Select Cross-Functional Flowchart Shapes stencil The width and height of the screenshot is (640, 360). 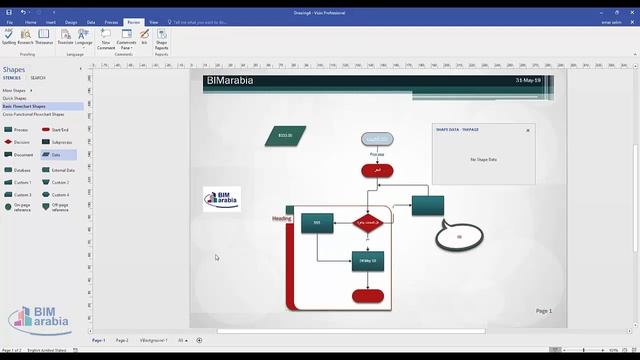(33, 115)
